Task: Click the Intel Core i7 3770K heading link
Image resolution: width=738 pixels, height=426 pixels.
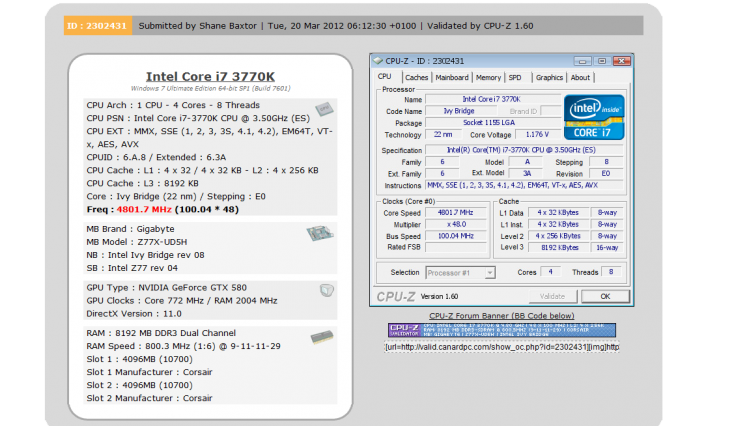Action: point(210,76)
